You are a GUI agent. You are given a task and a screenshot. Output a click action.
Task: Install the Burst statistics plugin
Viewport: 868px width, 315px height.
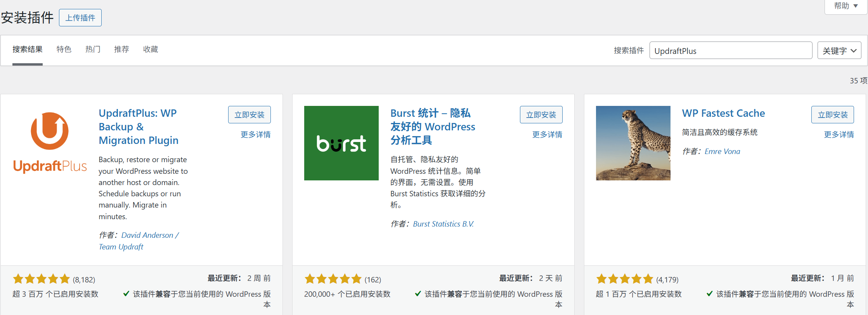click(541, 115)
